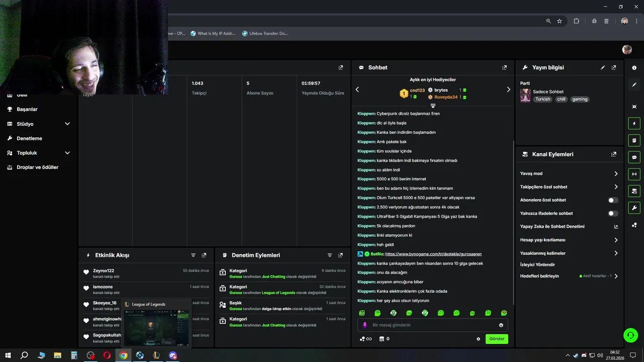Open the info icon in the right sidebar
Screen dimensions: 644x362
(x=634, y=67)
